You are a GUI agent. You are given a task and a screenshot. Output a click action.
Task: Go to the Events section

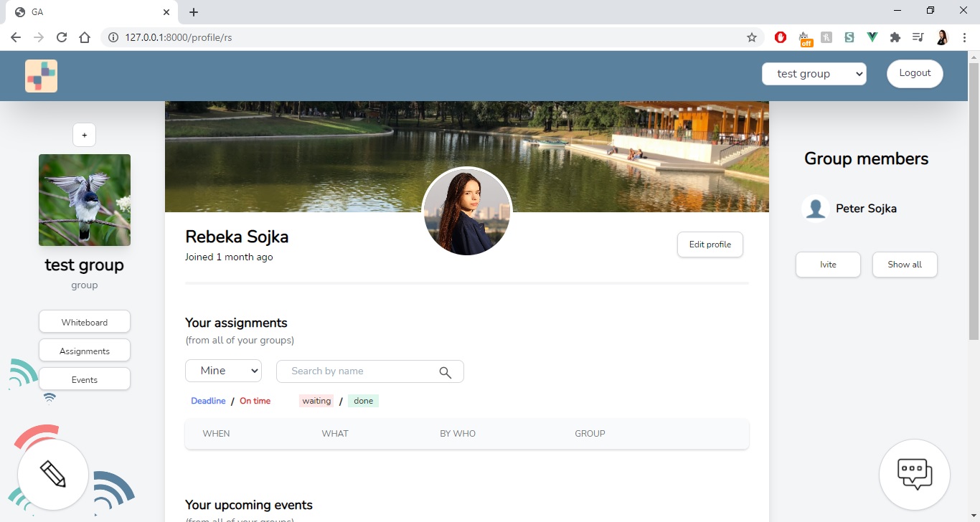[x=85, y=379]
